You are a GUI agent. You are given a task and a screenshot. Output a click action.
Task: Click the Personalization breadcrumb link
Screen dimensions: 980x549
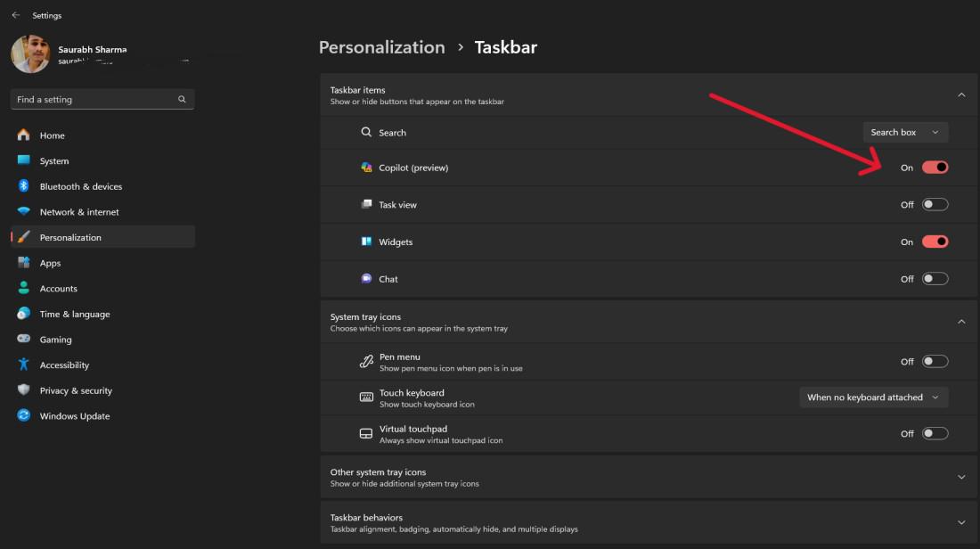(x=381, y=47)
